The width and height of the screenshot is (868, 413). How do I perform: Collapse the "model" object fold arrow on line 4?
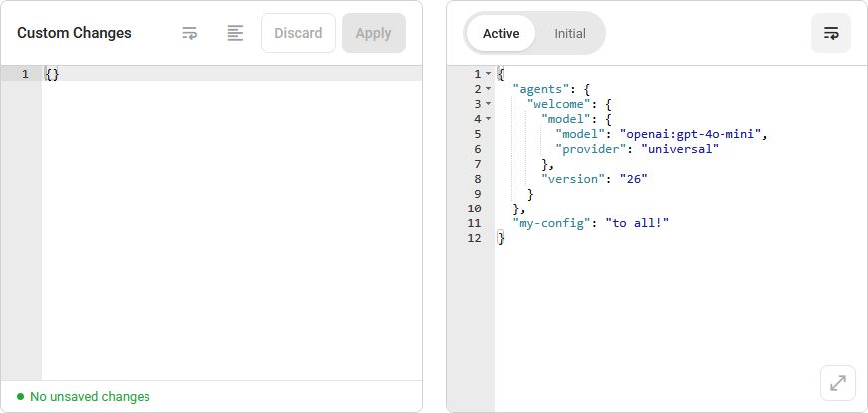[488, 119]
